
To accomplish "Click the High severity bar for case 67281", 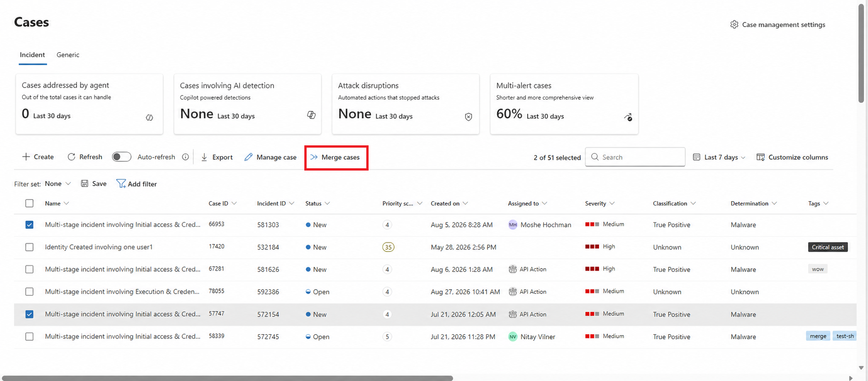I will click(592, 269).
